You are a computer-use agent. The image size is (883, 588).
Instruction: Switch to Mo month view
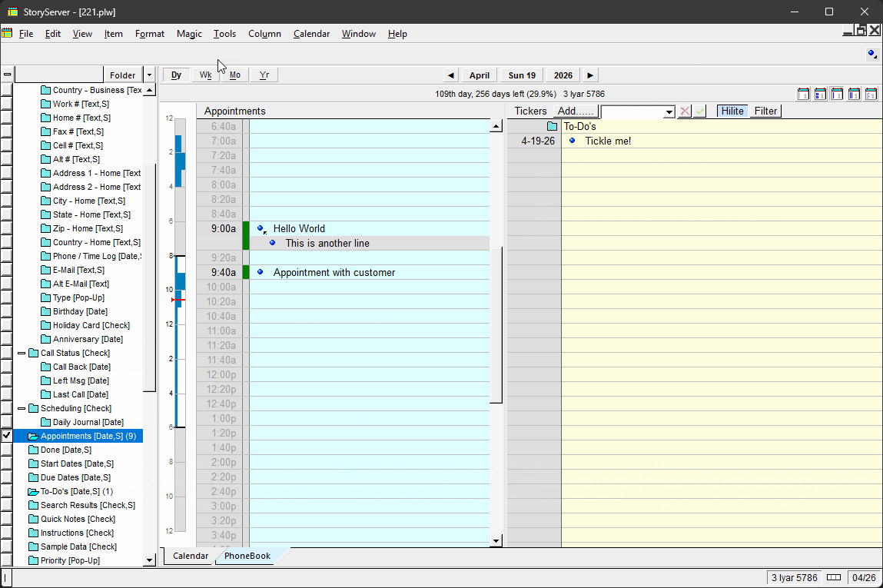[x=235, y=75]
